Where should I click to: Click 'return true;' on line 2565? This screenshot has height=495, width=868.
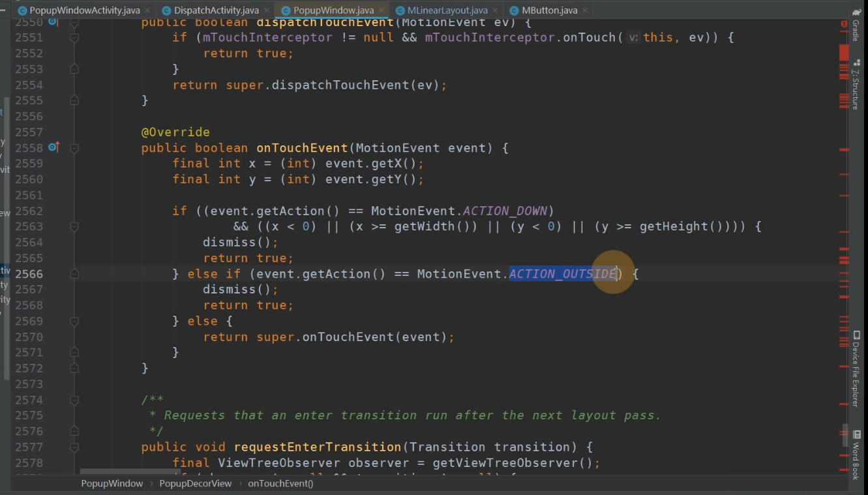click(x=248, y=258)
